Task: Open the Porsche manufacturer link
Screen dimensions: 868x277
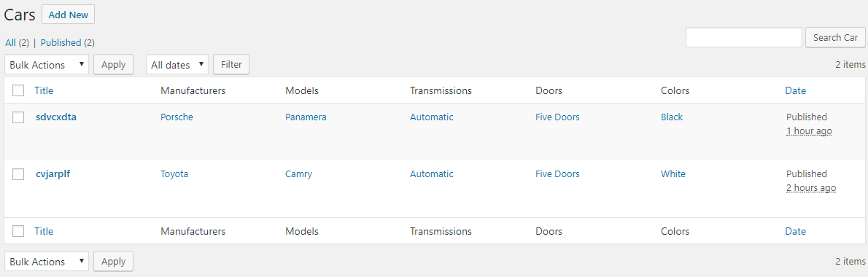Action: click(177, 117)
